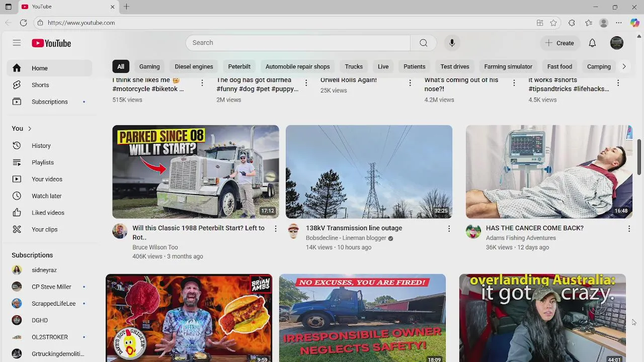Click the YouTube logo
This screenshot has width=644, height=362.
click(x=51, y=43)
